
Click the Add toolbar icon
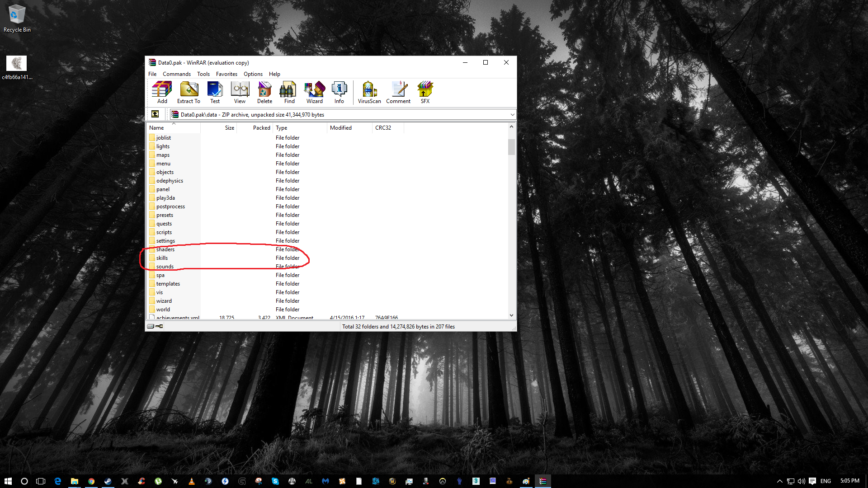(x=162, y=92)
